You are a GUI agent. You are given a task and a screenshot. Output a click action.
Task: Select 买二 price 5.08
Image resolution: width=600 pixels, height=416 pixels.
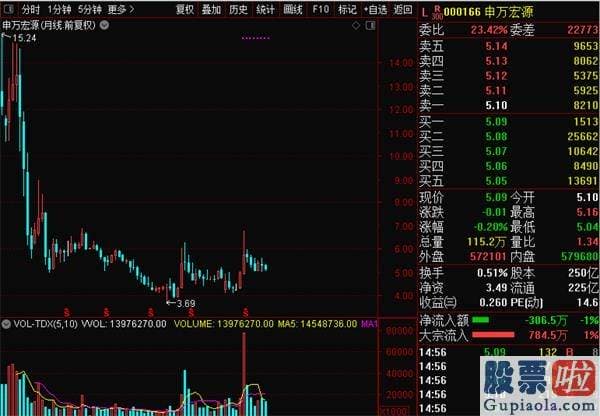point(496,137)
